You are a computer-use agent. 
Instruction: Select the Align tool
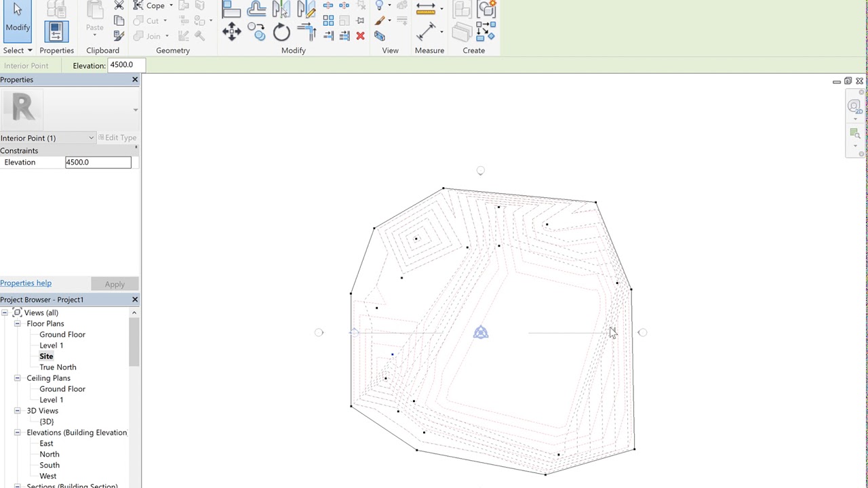tap(231, 9)
